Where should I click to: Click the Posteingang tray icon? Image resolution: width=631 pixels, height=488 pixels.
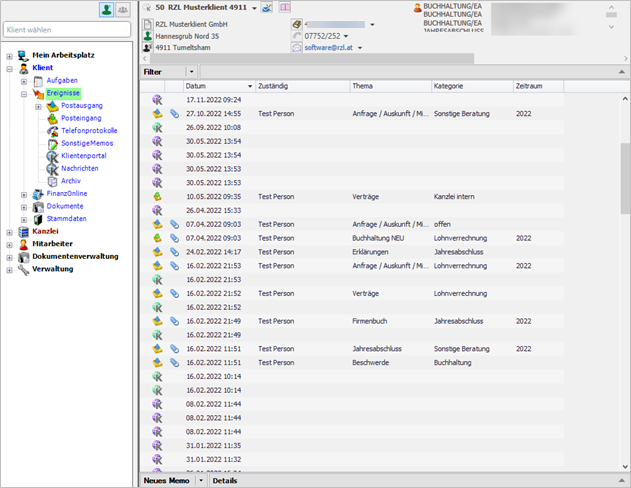[x=52, y=118]
